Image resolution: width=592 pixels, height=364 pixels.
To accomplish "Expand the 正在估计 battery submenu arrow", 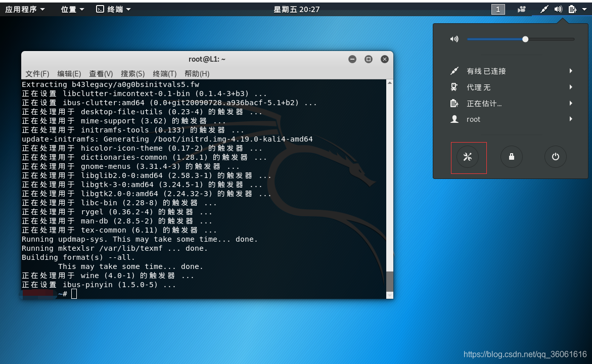I will (x=571, y=104).
